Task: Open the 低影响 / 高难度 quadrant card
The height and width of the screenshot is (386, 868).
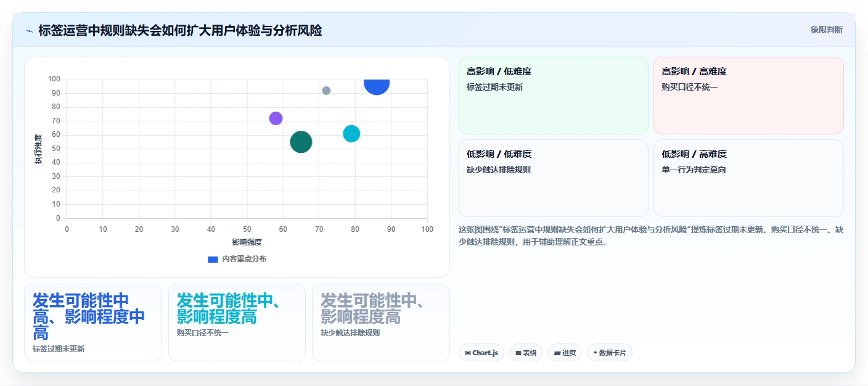Action: tap(748, 178)
